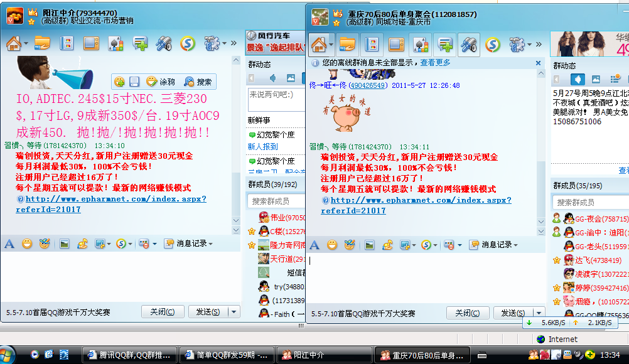The width and height of the screenshot is (629, 364).
Task: Open the emoji picker in 重庆70后80后 window
Action: [331, 245]
